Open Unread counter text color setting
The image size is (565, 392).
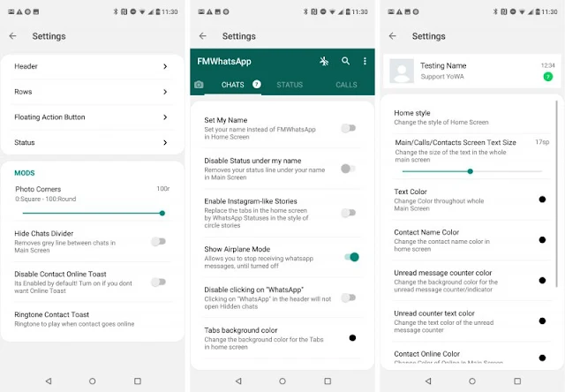[472, 321]
